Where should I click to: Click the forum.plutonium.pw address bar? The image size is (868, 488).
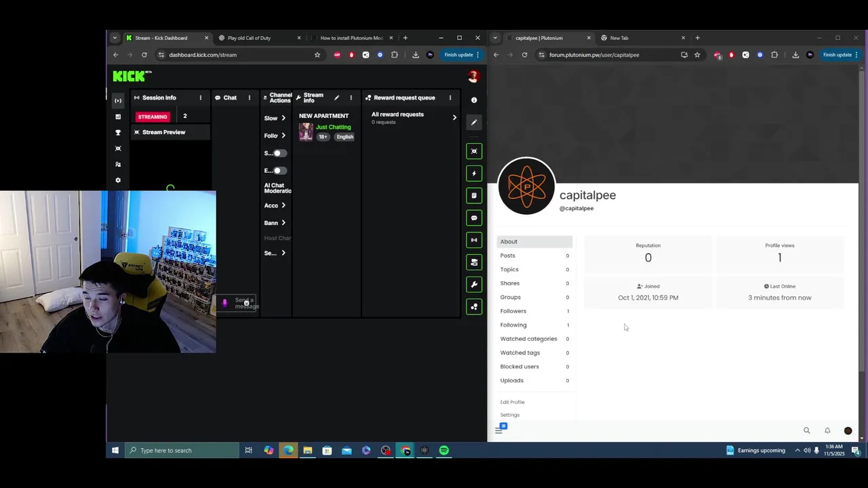610,55
